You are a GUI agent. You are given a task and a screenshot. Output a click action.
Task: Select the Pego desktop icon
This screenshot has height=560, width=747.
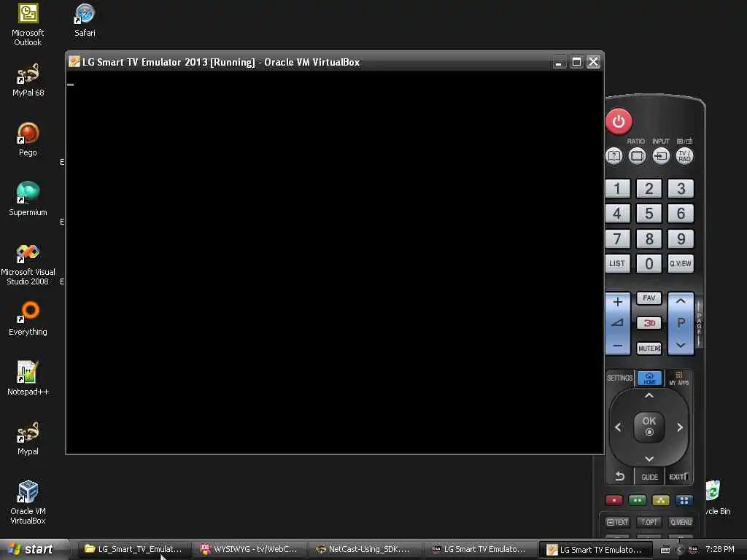(28, 139)
